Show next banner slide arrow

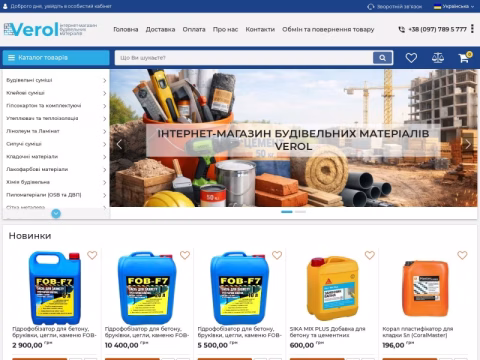(x=468, y=144)
